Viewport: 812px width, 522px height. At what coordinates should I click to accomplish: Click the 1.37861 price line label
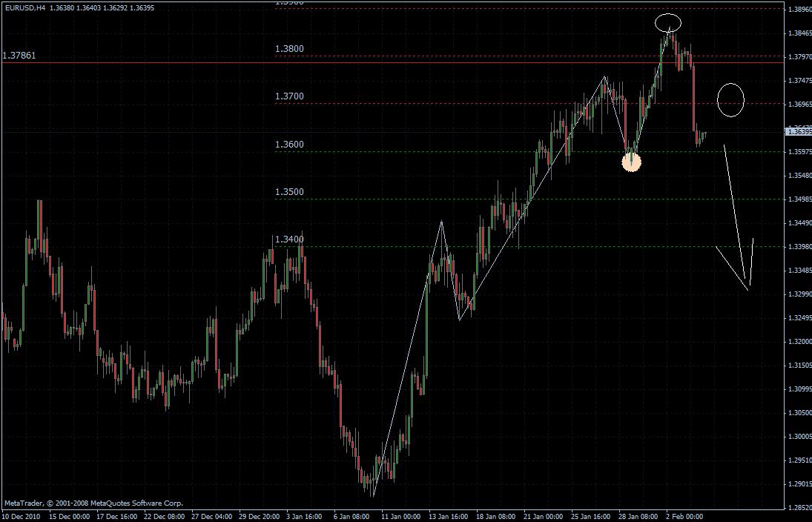(21, 55)
